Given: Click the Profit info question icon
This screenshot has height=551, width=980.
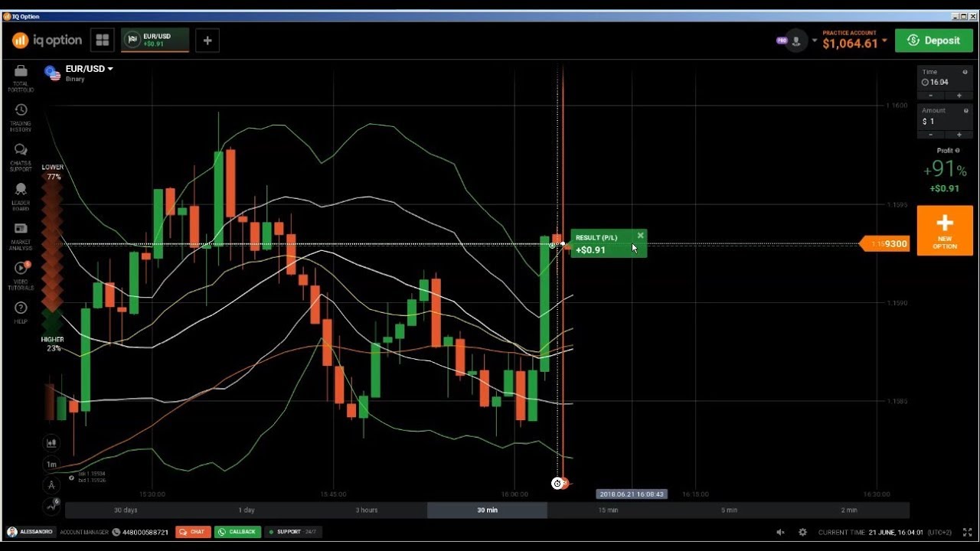Looking at the screenshot, I should click(958, 151).
